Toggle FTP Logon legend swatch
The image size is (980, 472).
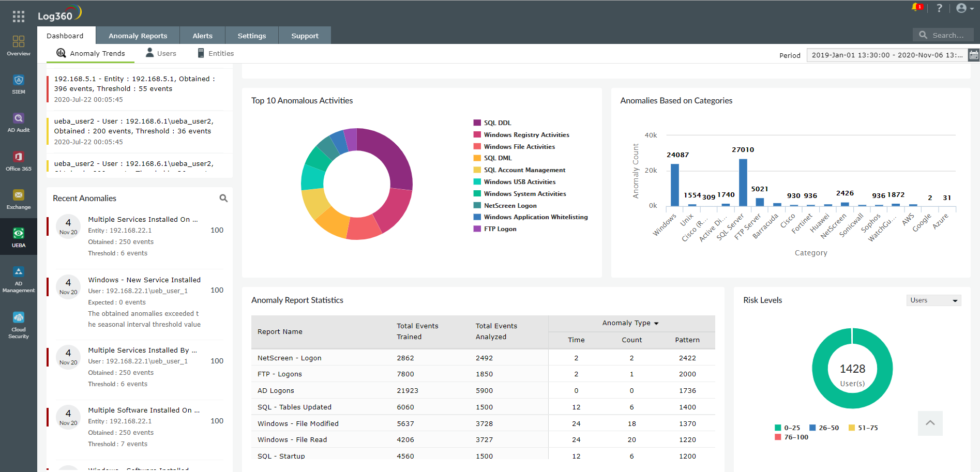pos(477,229)
